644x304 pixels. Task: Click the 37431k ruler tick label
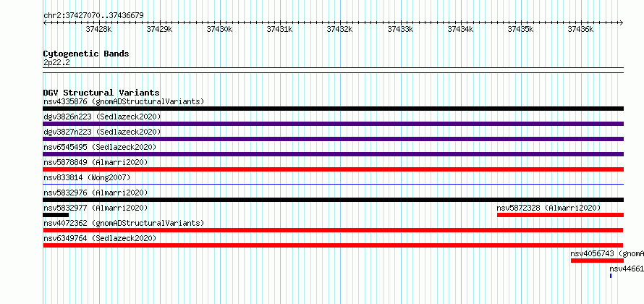279,29
